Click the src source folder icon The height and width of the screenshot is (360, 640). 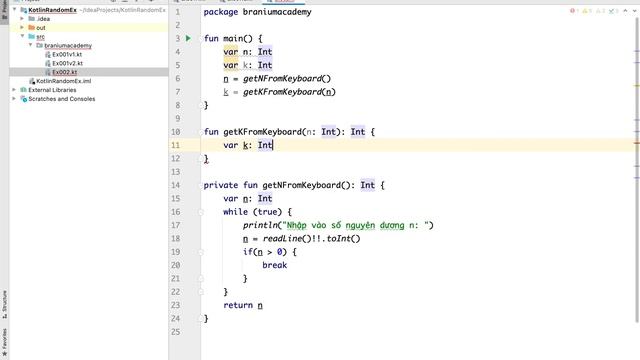click(x=31, y=37)
